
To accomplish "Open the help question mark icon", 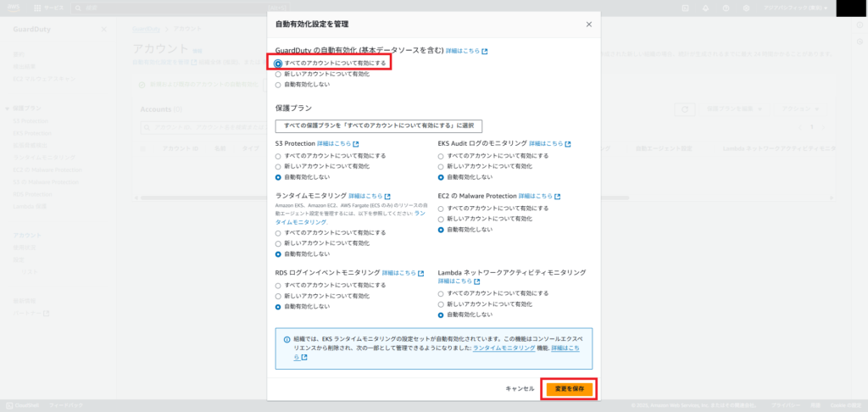I will point(726,8).
